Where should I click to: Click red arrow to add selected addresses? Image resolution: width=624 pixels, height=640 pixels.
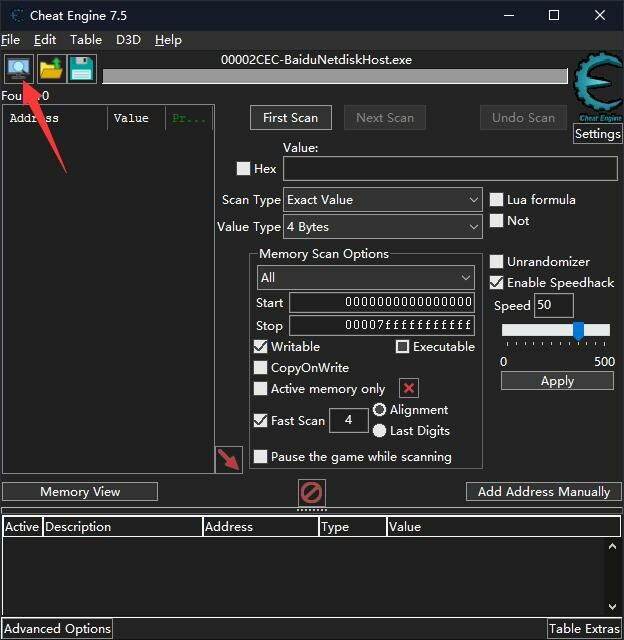pyautogui.click(x=230, y=460)
